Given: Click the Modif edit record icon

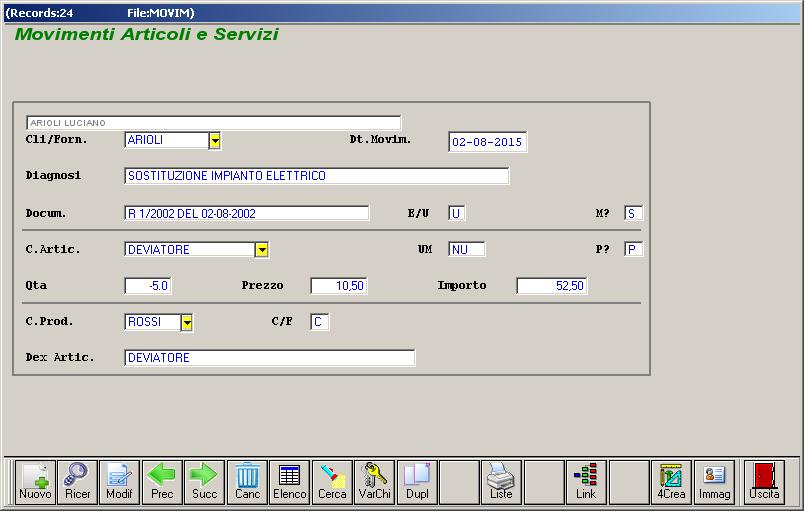Looking at the screenshot, I should [119, 482].
